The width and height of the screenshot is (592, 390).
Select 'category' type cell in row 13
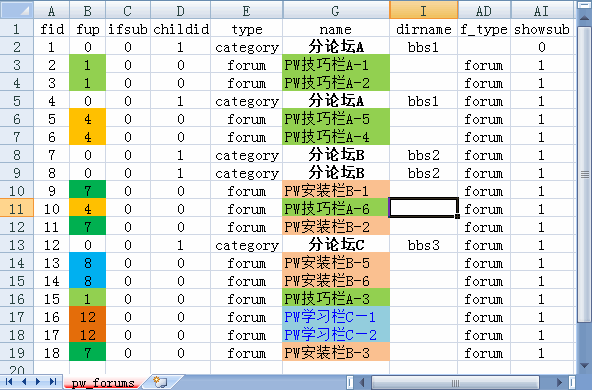click(247, 245)
